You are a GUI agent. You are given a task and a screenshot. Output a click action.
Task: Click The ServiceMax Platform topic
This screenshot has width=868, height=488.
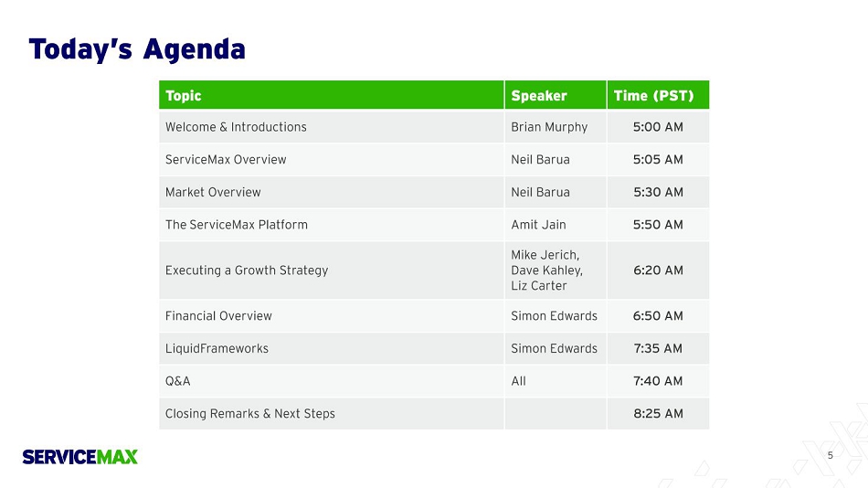pos(237,225)
